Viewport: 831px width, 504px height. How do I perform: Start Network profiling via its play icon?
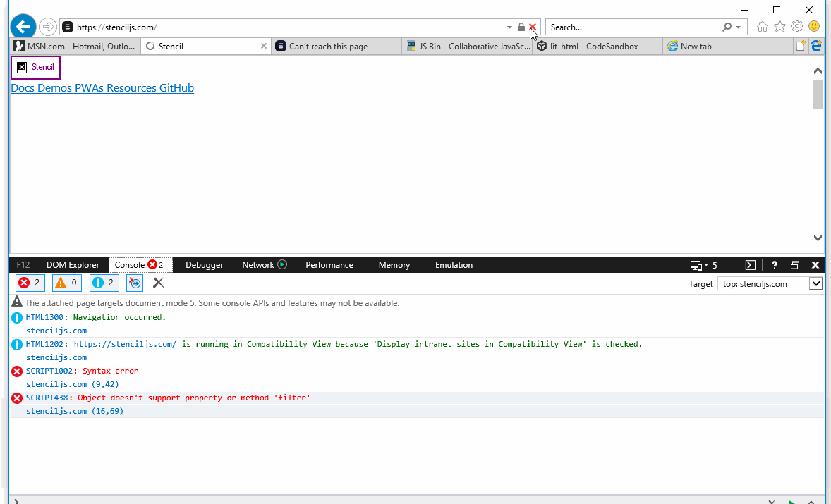coord(281,264)
